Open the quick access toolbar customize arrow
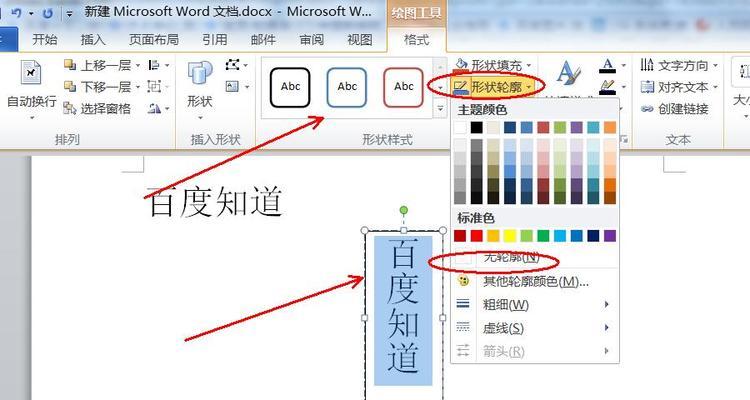 (69, 13)
